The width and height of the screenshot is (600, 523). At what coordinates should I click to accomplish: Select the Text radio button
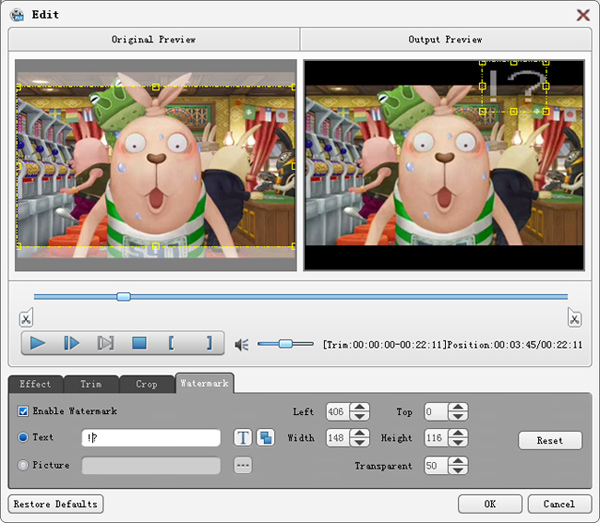click(x=23, y=437)
